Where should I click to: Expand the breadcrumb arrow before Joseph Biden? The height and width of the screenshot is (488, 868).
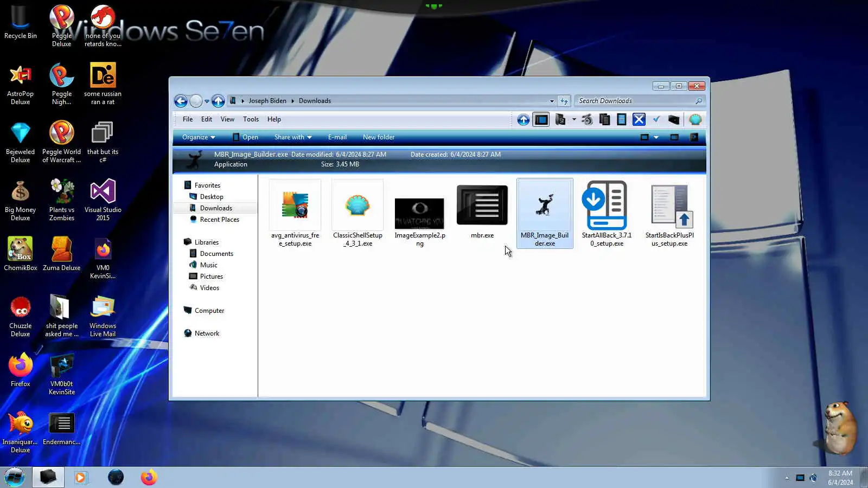[242, 101]
